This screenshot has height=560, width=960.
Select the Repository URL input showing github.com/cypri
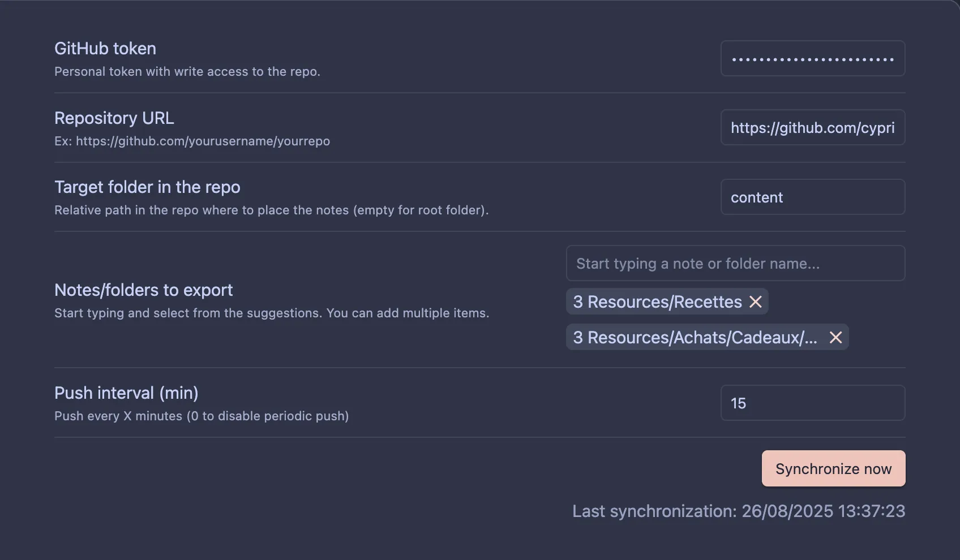click(812, 127)
